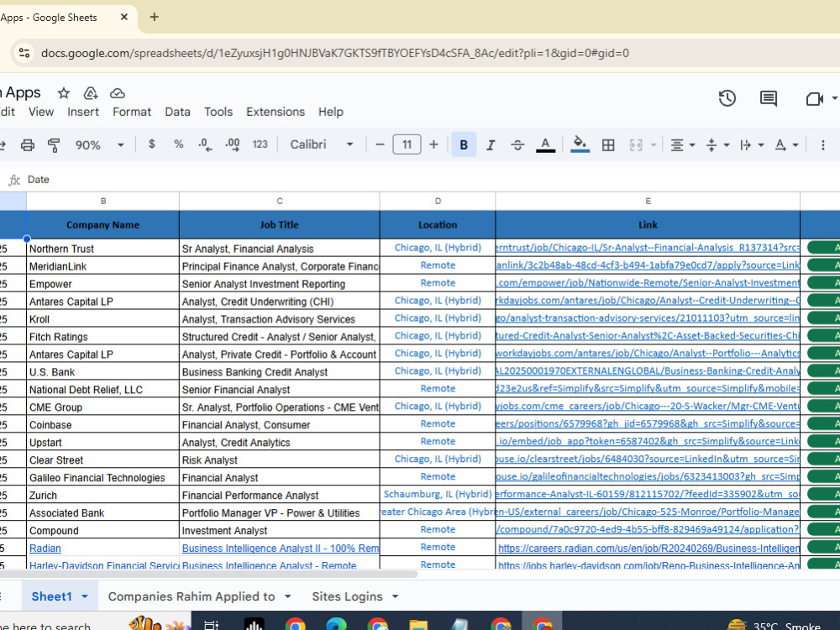Open the zoom level 90% dropdown
Screen dimensions: 840x630
pos(100,144)
